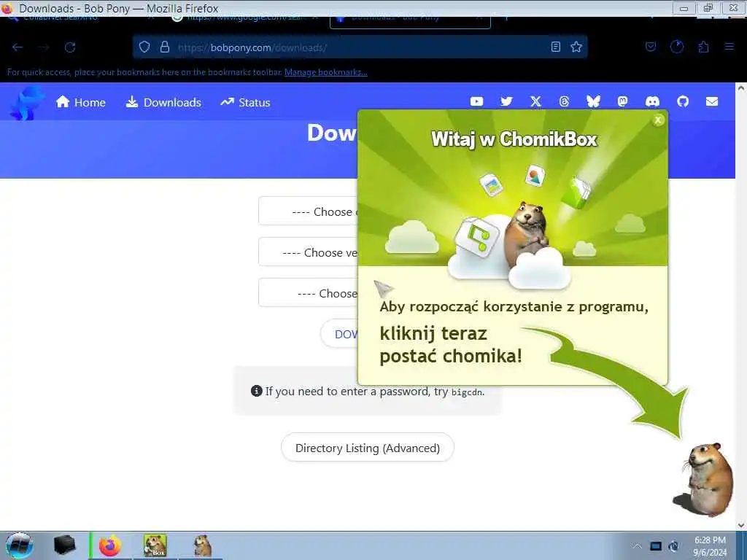The image size is (747, 560).
Task: Open the X social icon link
Action: tap(535, 101)
